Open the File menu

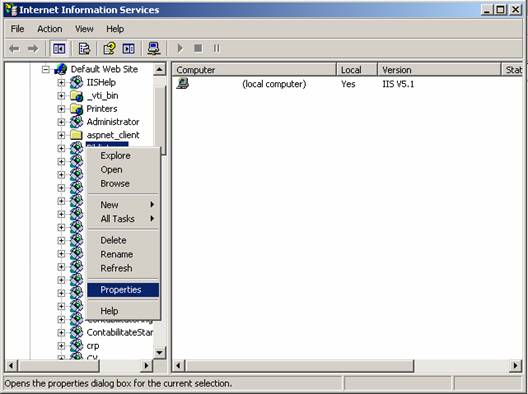18,29
